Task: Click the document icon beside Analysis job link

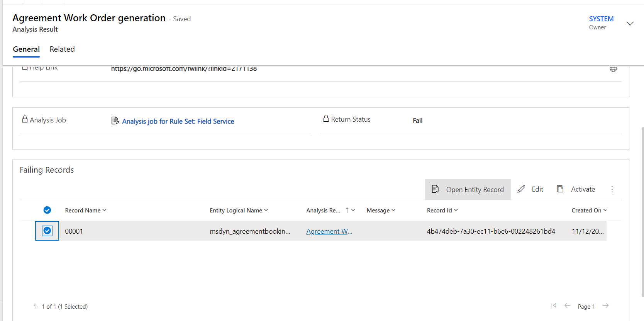Action: pos(115,121)
